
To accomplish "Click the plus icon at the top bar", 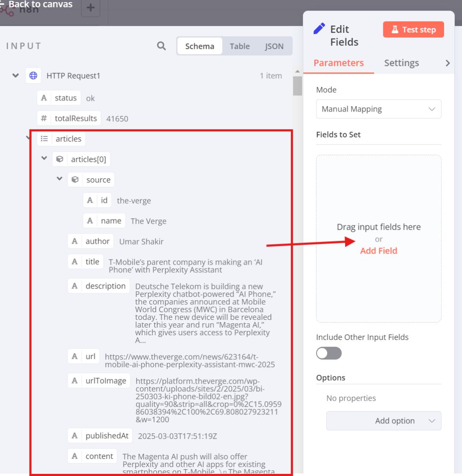I will tap(90, 8).
